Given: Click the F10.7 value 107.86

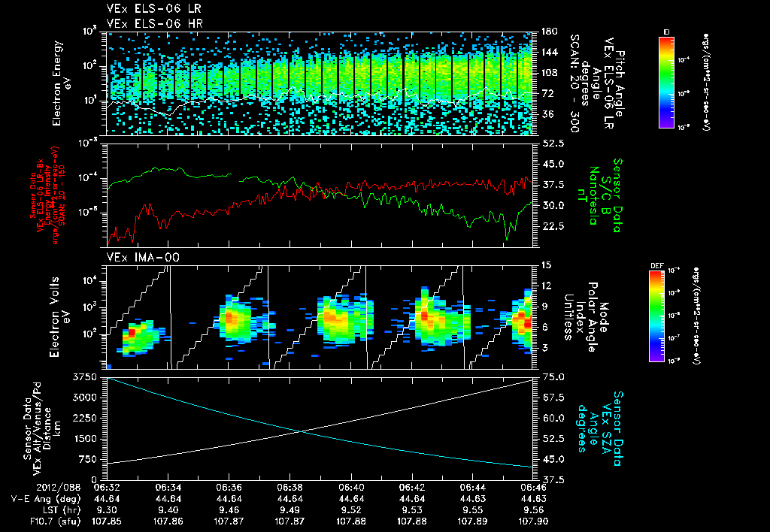Looking at the screenshot, I should pos(168,521).
